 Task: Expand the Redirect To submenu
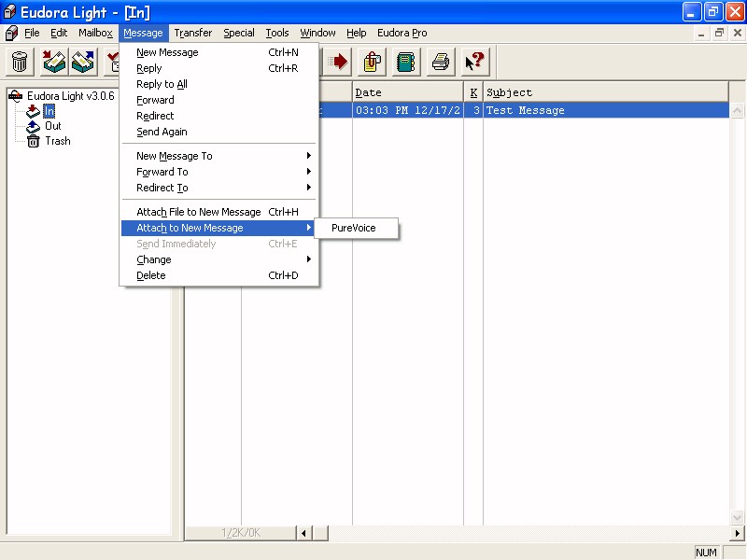[x=218, y=188]
